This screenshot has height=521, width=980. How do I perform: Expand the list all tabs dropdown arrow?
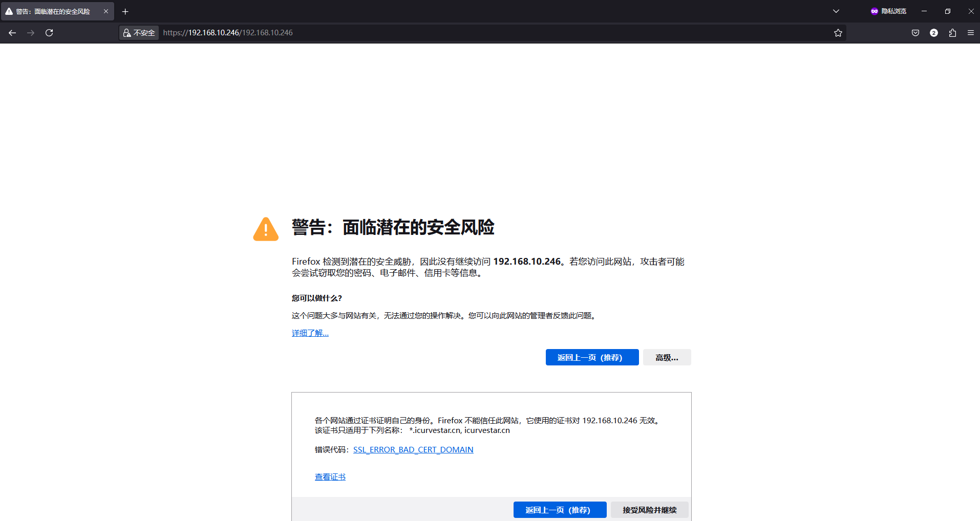[836, 11]
